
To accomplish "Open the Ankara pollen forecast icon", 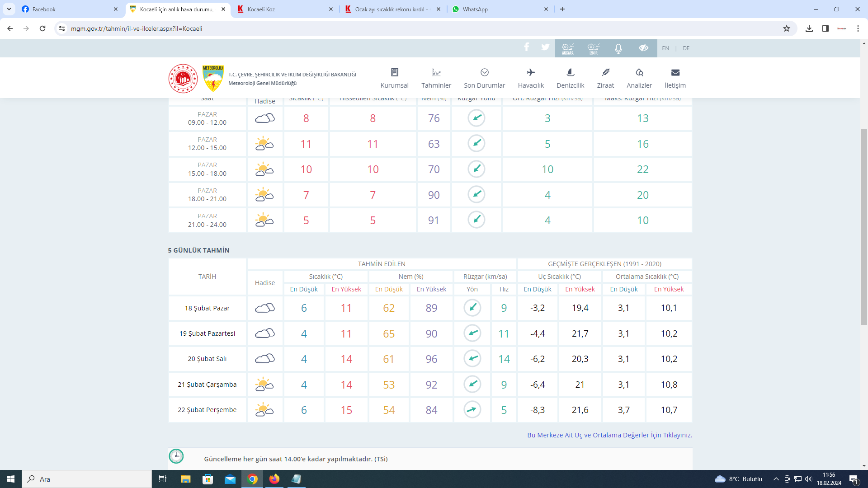I will tap(567, 48).
